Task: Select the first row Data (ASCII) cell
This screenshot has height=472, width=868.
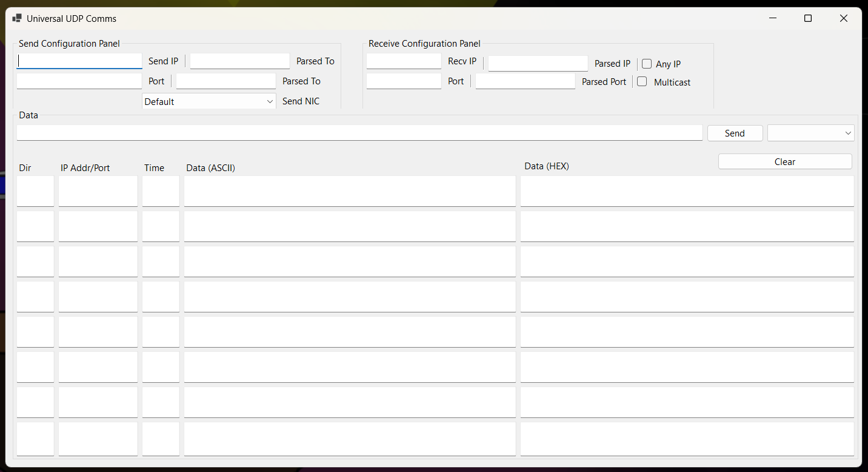Action: point(350,191)
